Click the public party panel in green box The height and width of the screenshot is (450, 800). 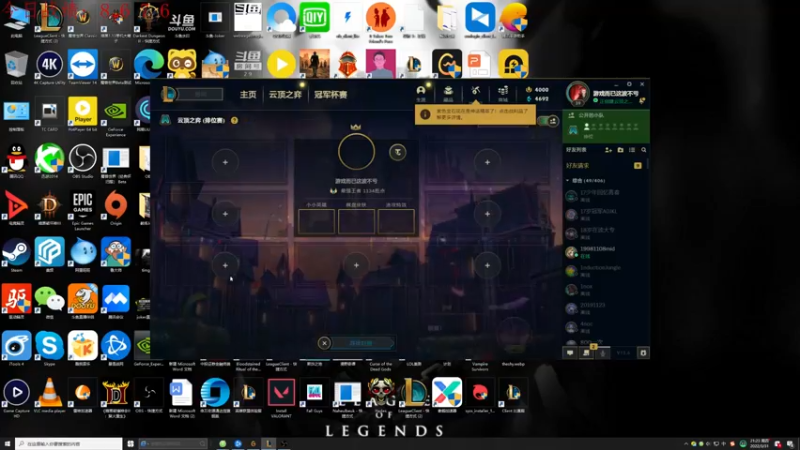point(606,126)
